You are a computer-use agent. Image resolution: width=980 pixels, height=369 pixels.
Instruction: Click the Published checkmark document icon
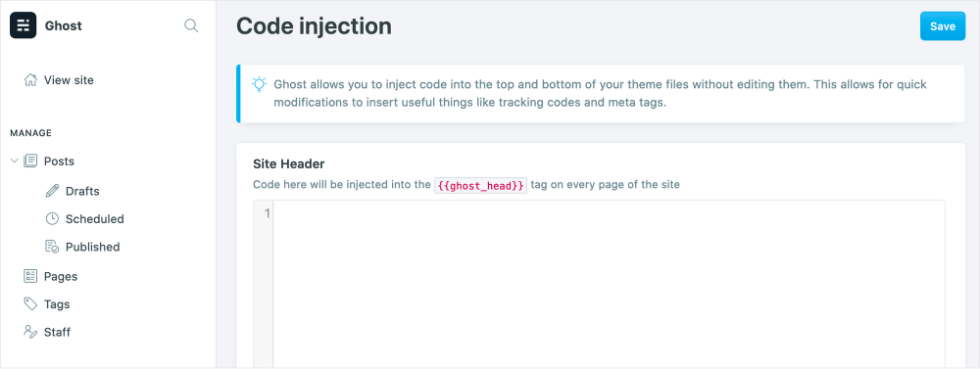click(x=53, y=247)
